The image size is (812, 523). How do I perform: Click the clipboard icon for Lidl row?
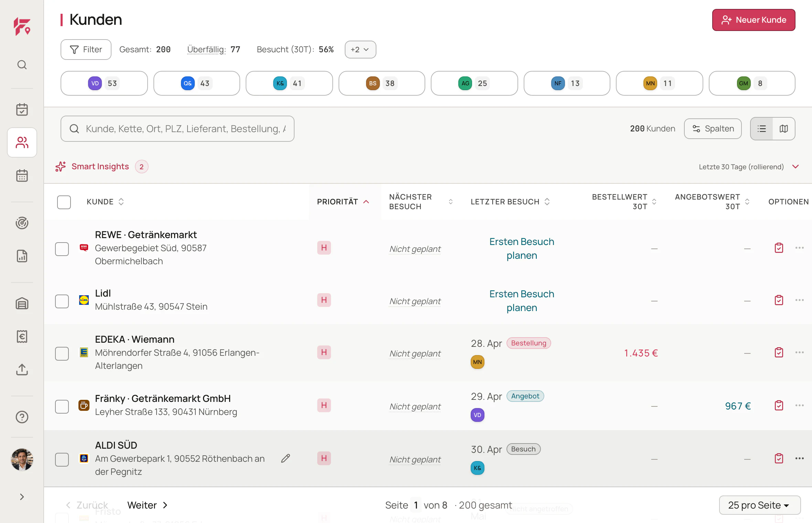[x=779, y=300]
